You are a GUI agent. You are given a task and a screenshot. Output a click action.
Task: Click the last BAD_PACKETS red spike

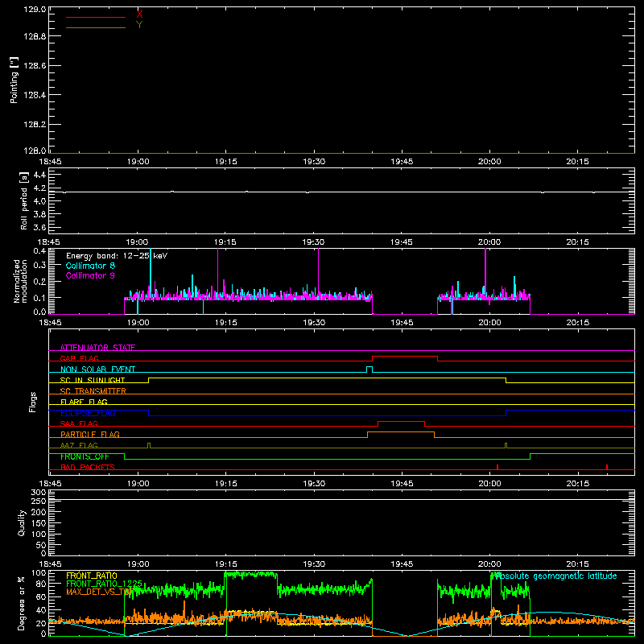607,467
